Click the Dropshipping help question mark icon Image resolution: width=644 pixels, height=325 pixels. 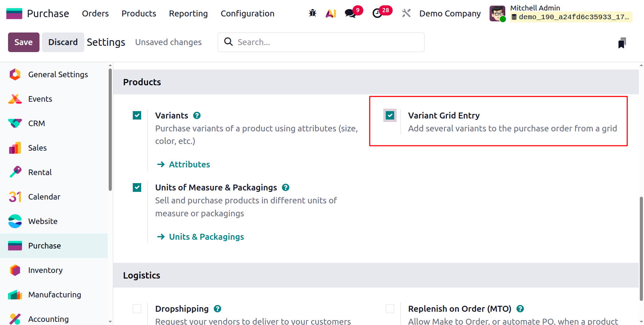click(217, 309)
